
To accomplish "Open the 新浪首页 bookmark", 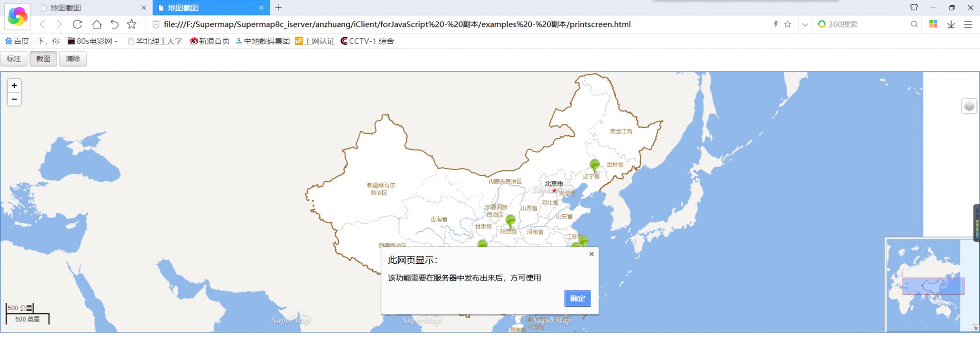I will point(210,41).
